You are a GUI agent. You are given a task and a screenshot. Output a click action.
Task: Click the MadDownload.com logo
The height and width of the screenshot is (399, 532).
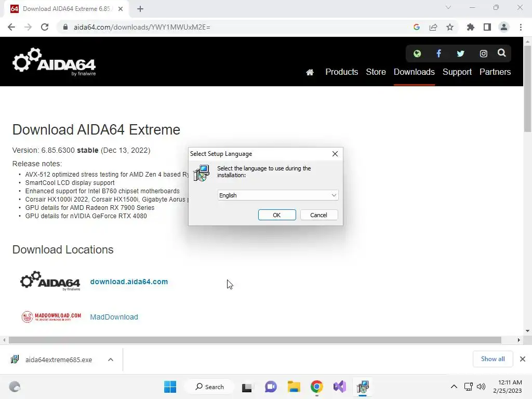pos(51,317)
